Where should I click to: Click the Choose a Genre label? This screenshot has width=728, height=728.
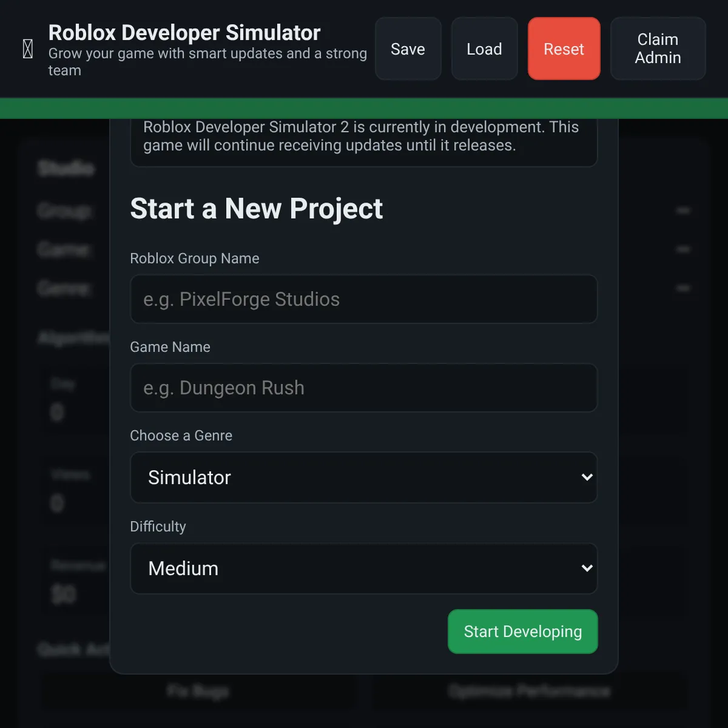(x=181, y=436)
